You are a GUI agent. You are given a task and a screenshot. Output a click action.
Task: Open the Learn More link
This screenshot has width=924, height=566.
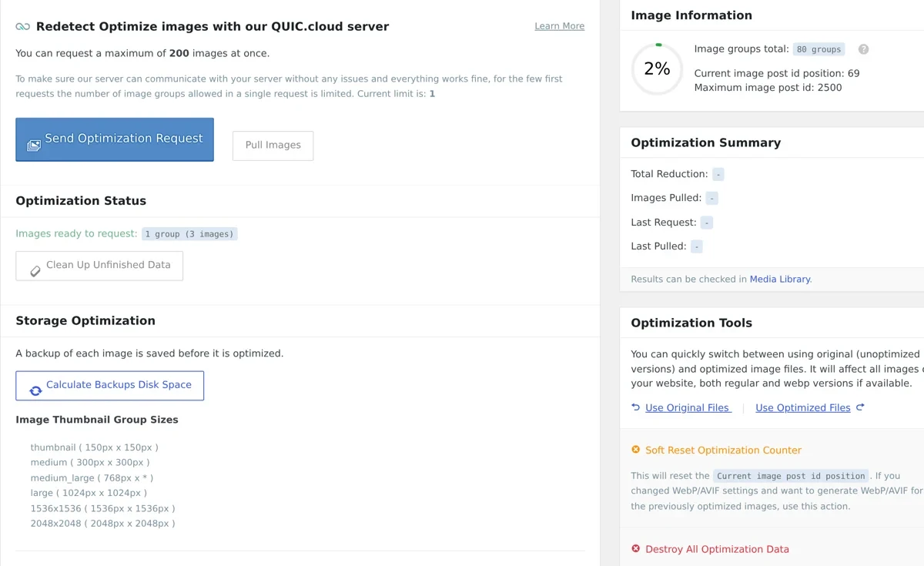[x=560, y=26]
